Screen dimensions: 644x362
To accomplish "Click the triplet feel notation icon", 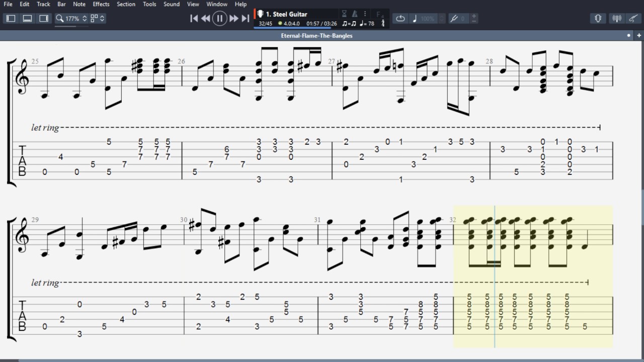I will 349,24.
